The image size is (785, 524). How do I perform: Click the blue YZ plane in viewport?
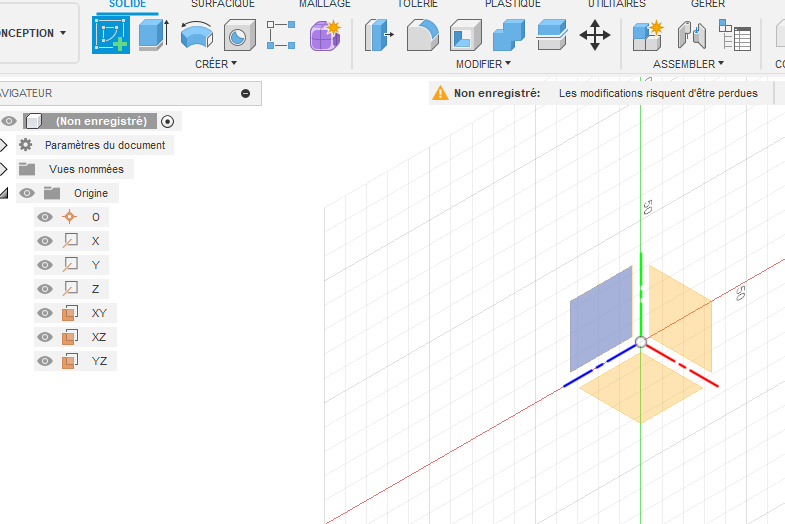[x=600, y=320]
